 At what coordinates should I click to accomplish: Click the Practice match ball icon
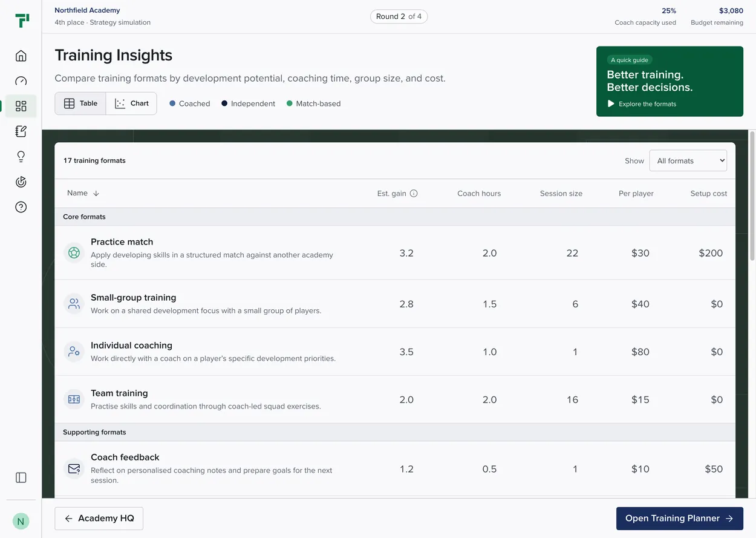(x=74, y=253)
